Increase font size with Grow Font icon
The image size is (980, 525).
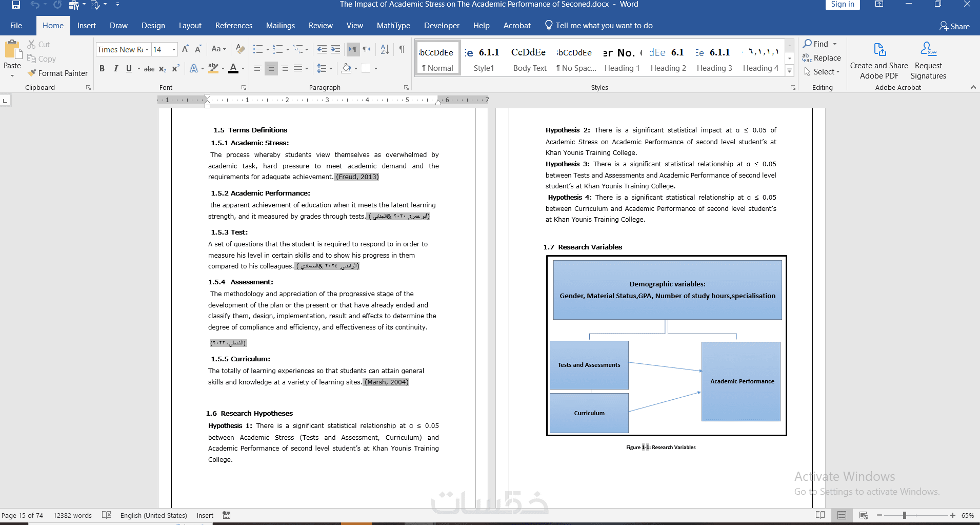[x=185, y=49]
